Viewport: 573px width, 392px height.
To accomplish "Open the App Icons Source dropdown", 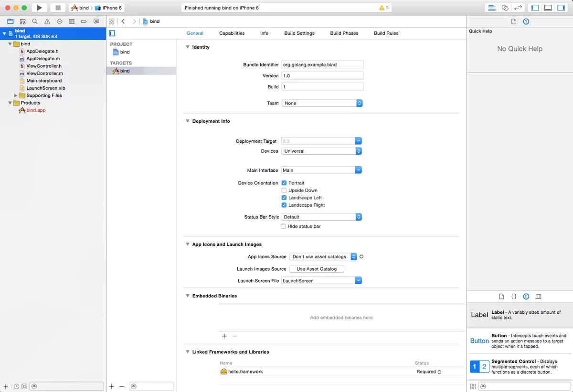I will (x=323, y=257).
